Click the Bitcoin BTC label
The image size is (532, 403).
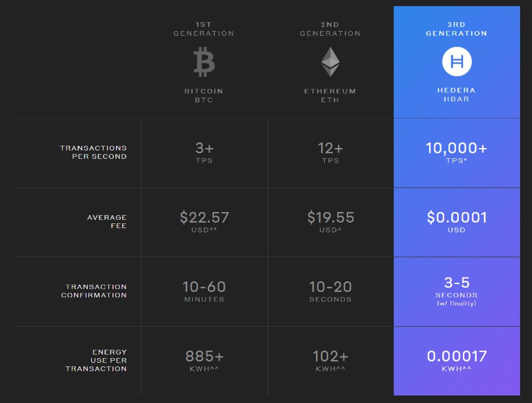[x=204, y=95]
